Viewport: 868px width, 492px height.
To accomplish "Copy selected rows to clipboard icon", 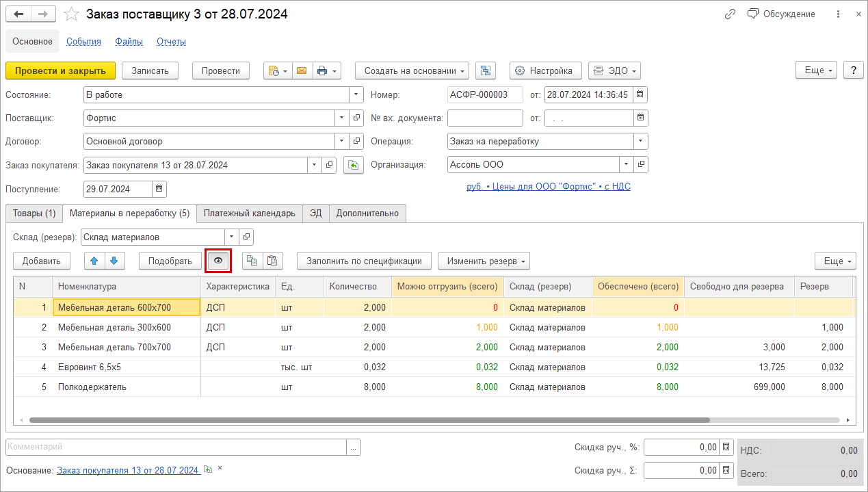I will coord(252,261).
